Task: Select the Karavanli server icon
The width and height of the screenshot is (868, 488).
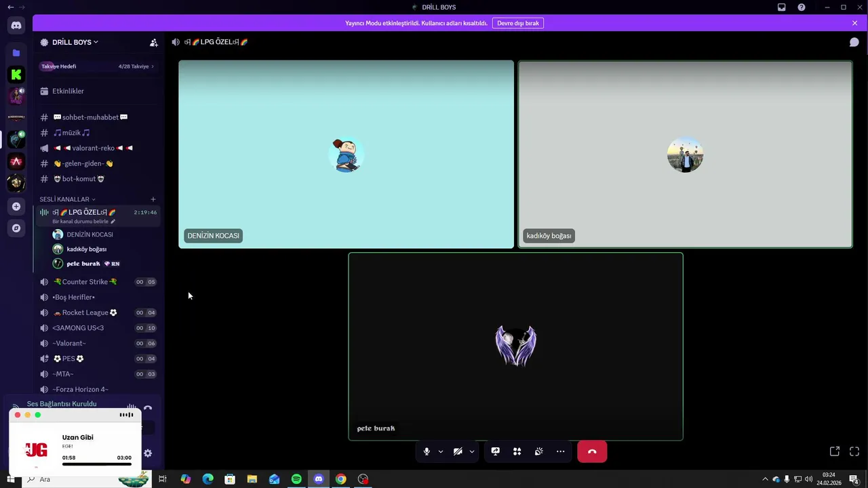Action: (16, 117)
